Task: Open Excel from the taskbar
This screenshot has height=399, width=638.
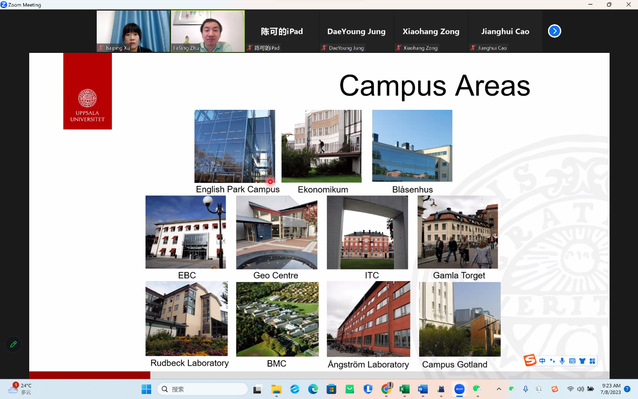Action: click(x=404, y=389)
